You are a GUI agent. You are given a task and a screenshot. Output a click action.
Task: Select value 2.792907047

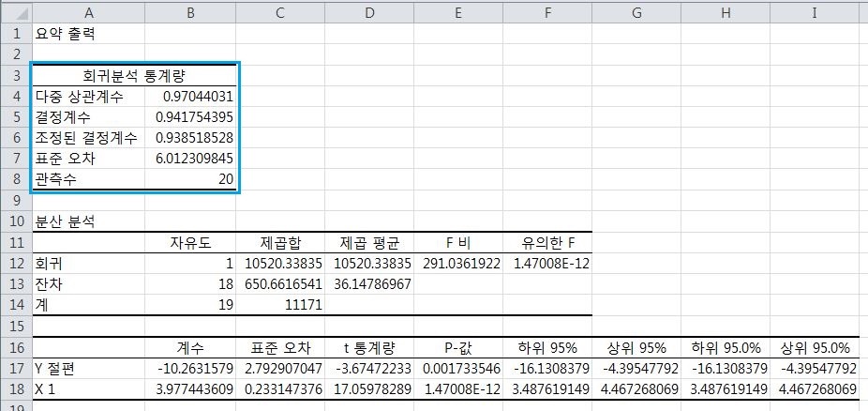tap(279, 369)
